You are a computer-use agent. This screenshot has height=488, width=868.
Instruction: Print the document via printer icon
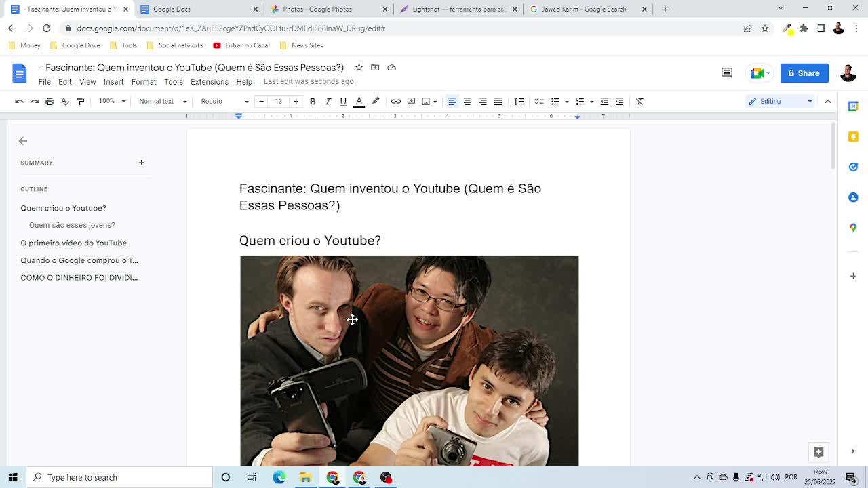(50, 101)
